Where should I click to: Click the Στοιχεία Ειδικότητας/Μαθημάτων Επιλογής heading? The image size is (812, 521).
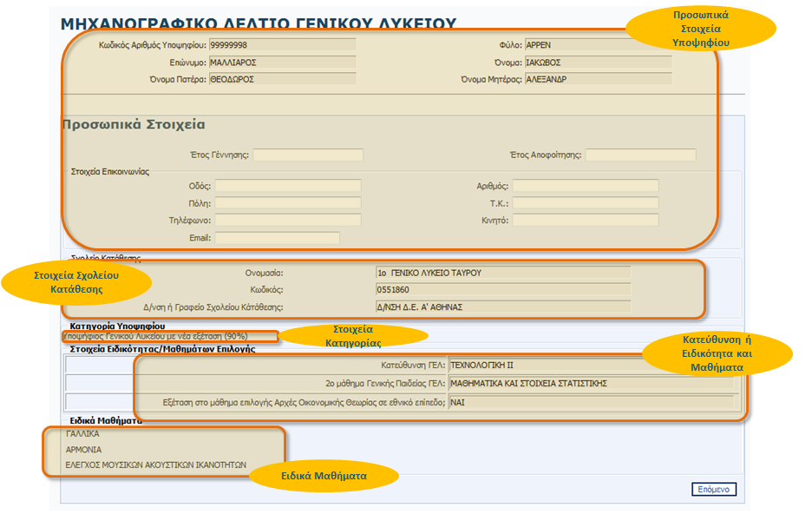point(162,349)
